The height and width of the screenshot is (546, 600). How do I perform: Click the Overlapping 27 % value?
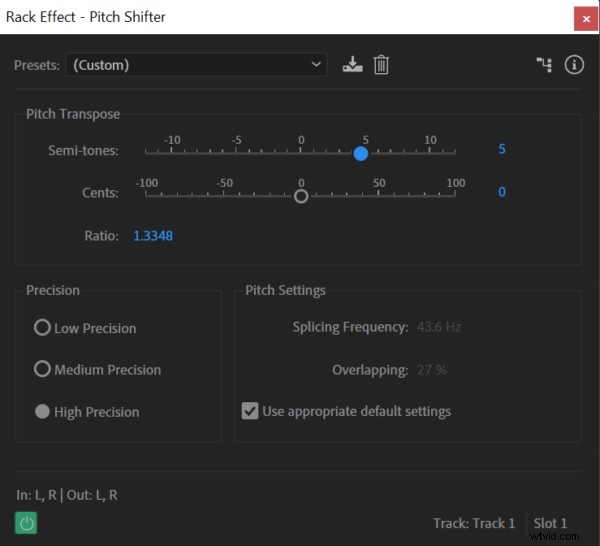pos(431,370)
